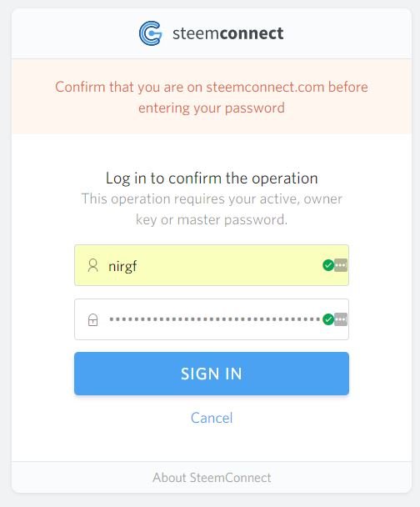The width and height of the screenshot is (420, 507).
Task: Open the About SteemConnect link
Action: coord(212,478)
